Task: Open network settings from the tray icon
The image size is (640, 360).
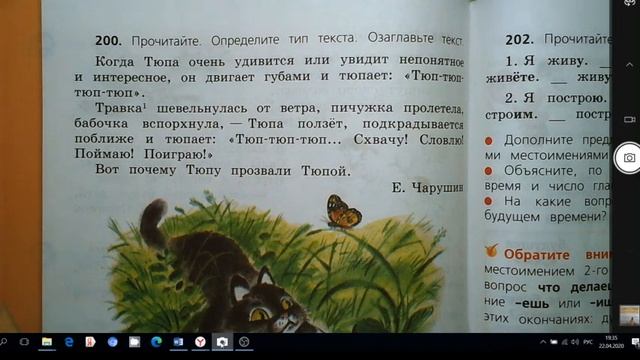Action: (x=565, y=342)
